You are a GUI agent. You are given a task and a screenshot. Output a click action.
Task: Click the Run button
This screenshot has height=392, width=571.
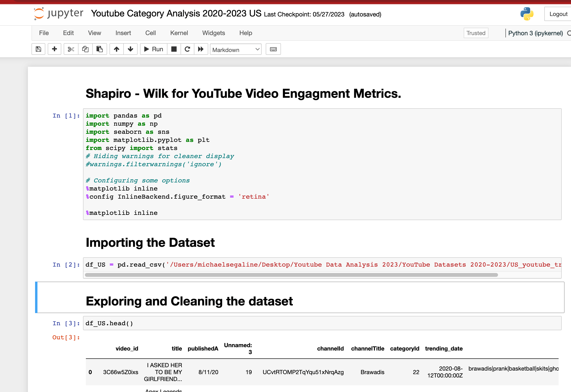click(x=154, y=49)
